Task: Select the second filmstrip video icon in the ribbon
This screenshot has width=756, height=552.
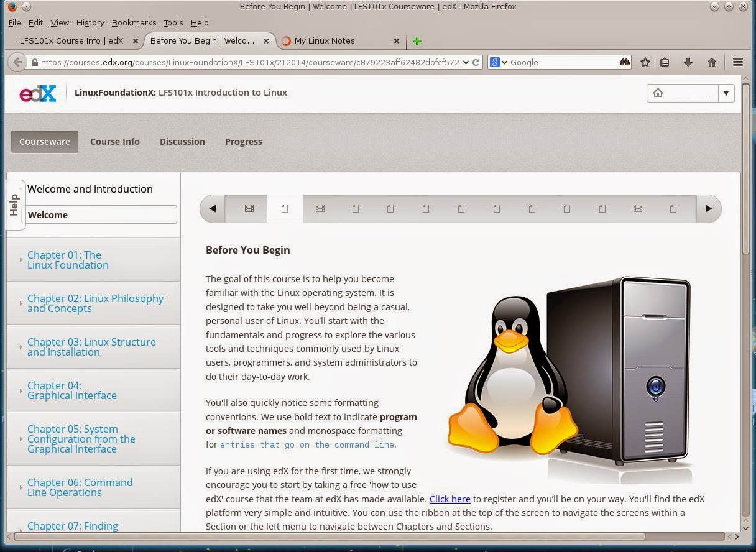Action: (320, 208)
